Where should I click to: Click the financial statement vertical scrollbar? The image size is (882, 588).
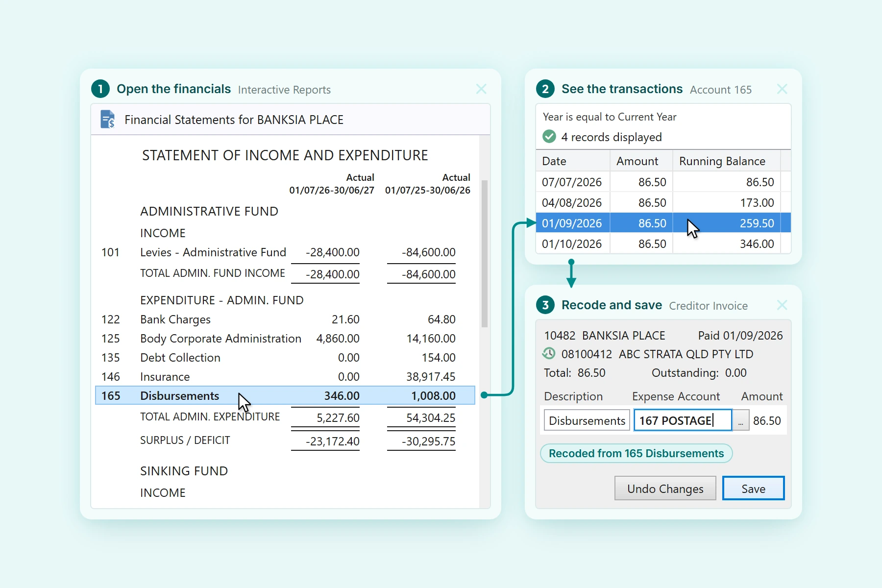pyautogui.click(x=484, y=254)
